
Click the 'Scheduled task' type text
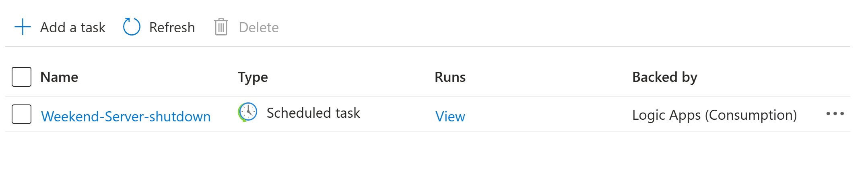(x=313, y=113)
